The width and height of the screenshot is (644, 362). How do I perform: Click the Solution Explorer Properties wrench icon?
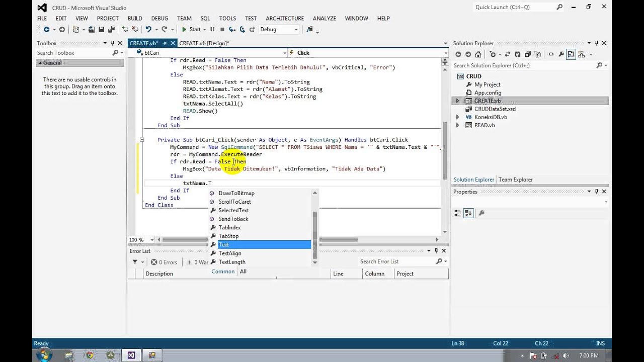tap(561, 54)
